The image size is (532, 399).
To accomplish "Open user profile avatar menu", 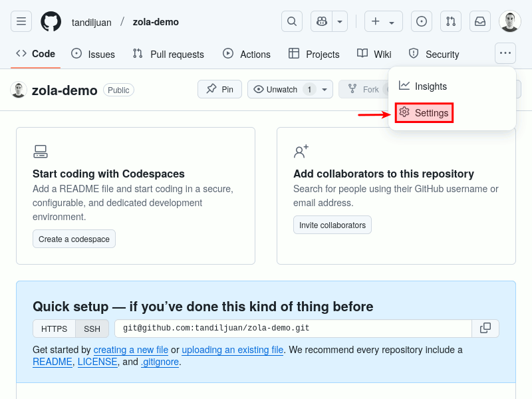I will click(510, 21).
